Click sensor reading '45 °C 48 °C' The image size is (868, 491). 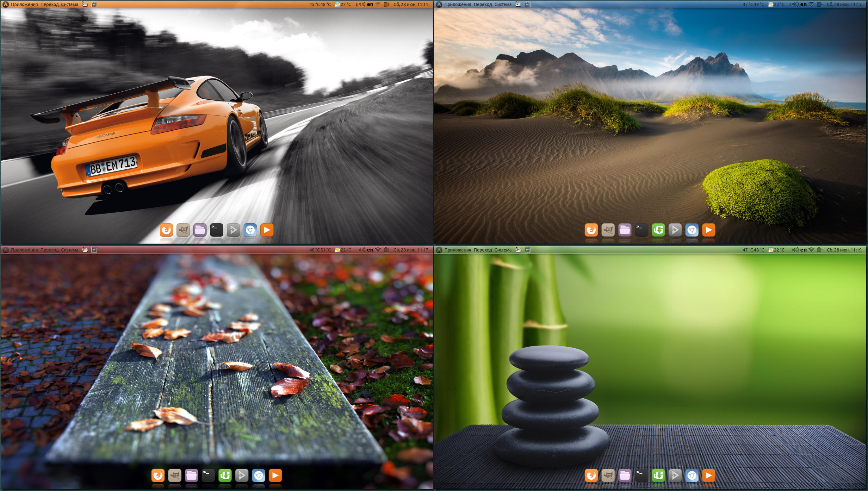[x=320, y=4]
